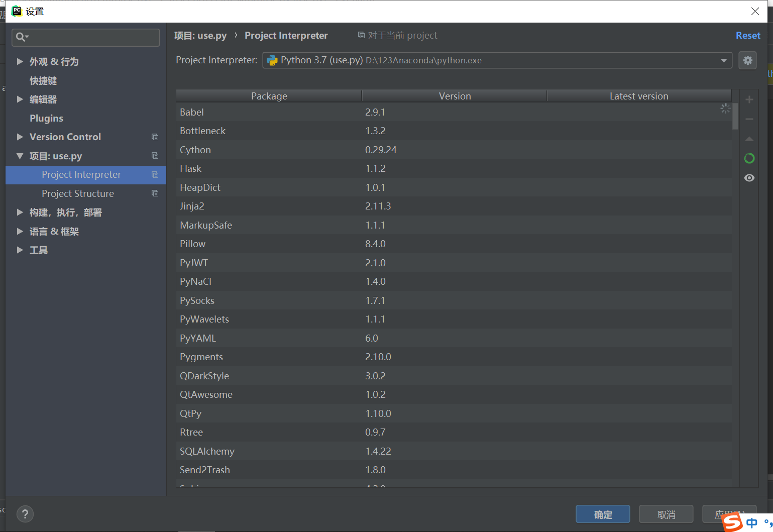Select the PyNaCl package row
The image size is (773, 532).
coord(454,281)
